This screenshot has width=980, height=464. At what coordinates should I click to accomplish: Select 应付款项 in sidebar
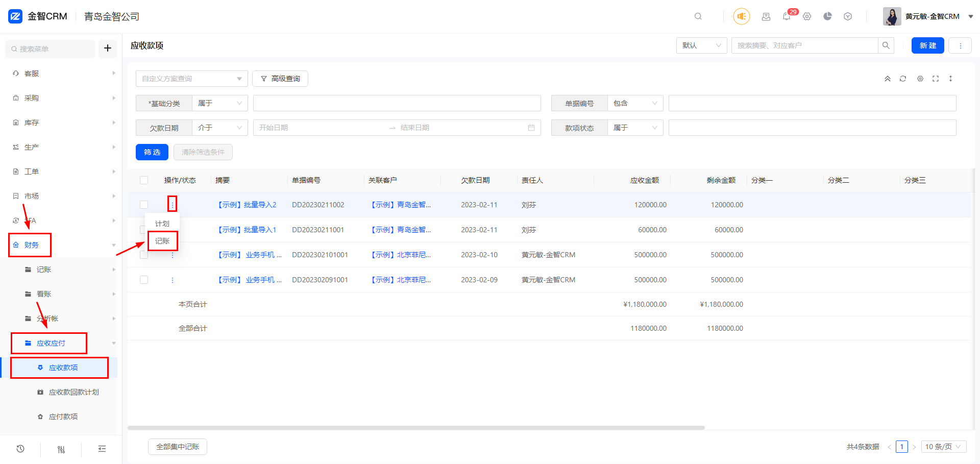61,417
